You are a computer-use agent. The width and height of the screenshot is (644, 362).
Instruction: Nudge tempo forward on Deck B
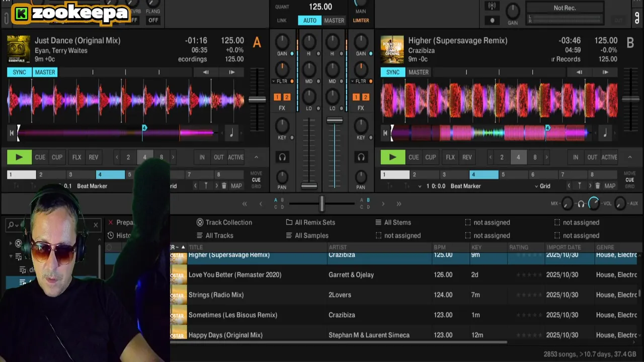point(605,72)
